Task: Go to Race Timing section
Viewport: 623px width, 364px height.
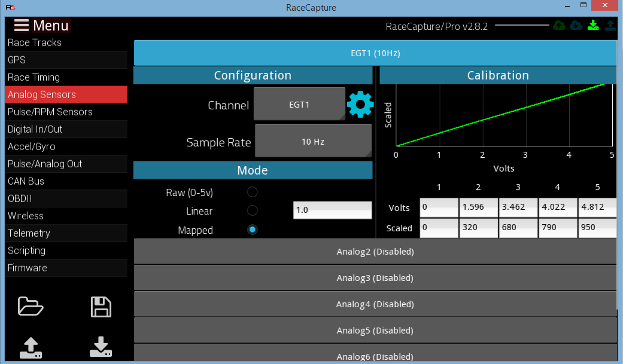Action: pyautogui.click(x=66, y=77)
